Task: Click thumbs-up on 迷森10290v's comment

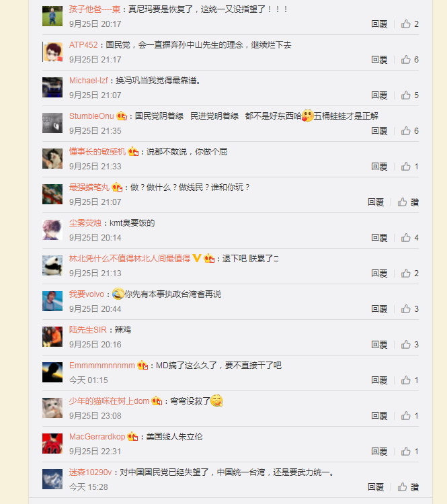Action: [408, 487]
